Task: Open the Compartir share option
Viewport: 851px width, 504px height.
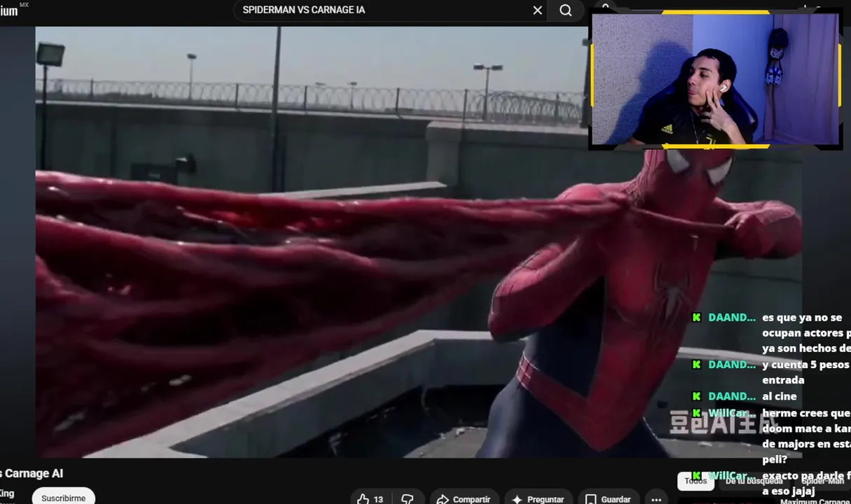Action: click(464, 499)
